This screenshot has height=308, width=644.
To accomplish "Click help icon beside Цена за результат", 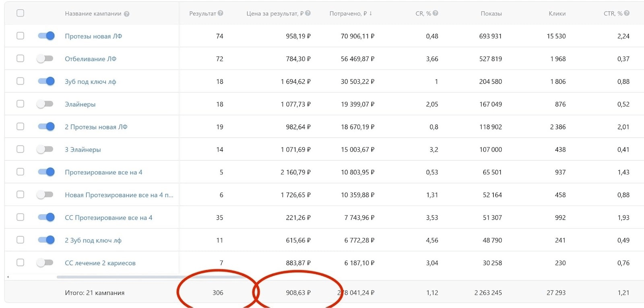I will click(x=308, y=13).
